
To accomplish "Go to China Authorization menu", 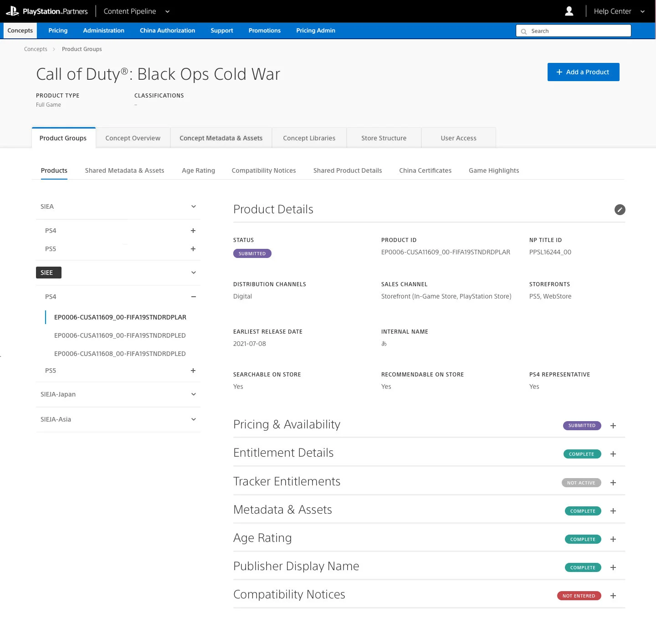I will point(168,31).
